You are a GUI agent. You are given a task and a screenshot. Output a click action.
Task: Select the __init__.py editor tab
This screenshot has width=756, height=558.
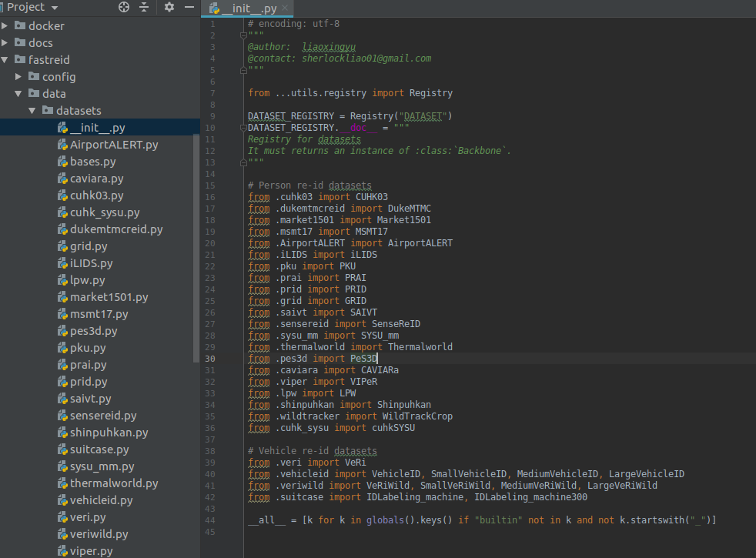click(x=247, y=8)
